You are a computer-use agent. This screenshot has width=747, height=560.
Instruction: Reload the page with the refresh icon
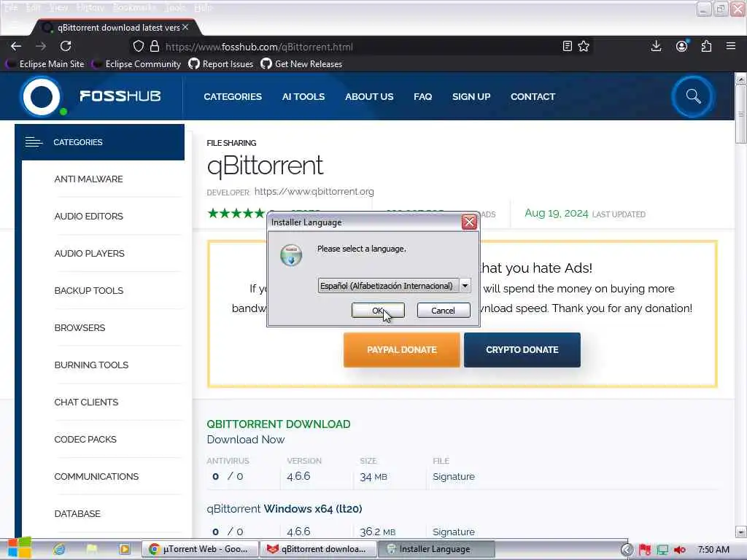click(66, 46)
